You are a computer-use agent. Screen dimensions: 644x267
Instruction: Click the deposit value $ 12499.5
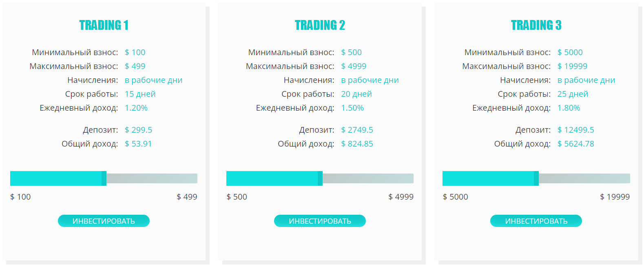(x=575, y=130)
